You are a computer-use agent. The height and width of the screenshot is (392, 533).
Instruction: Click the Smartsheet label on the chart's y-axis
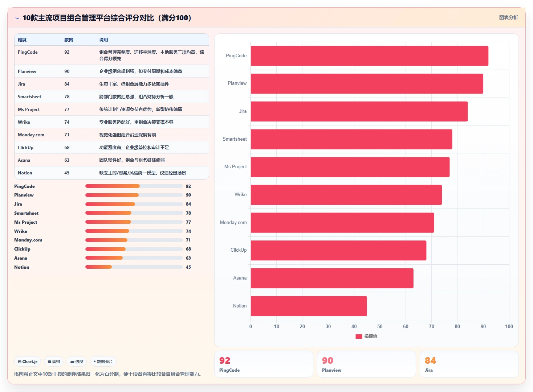click(x=235, y=139)
